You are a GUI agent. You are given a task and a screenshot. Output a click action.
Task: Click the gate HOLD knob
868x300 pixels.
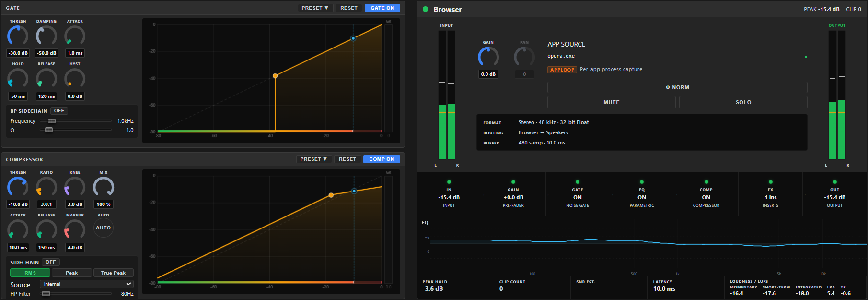coord(18,78)
